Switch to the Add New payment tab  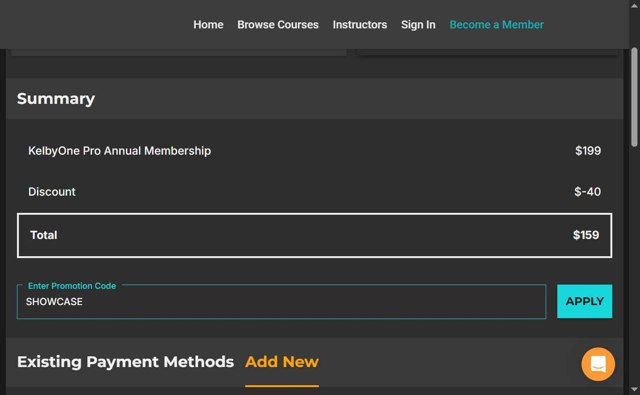(x=282, y=362)
